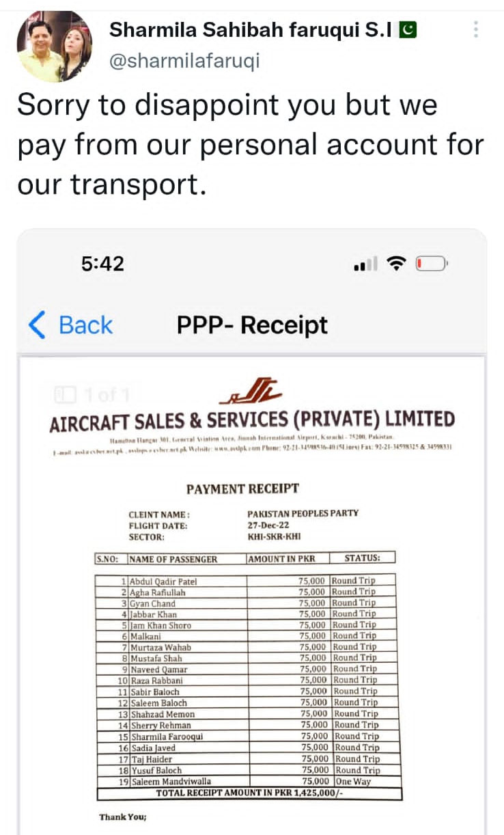Click the tweet text about personal account

pyautogui.click(x=250, y=145)
